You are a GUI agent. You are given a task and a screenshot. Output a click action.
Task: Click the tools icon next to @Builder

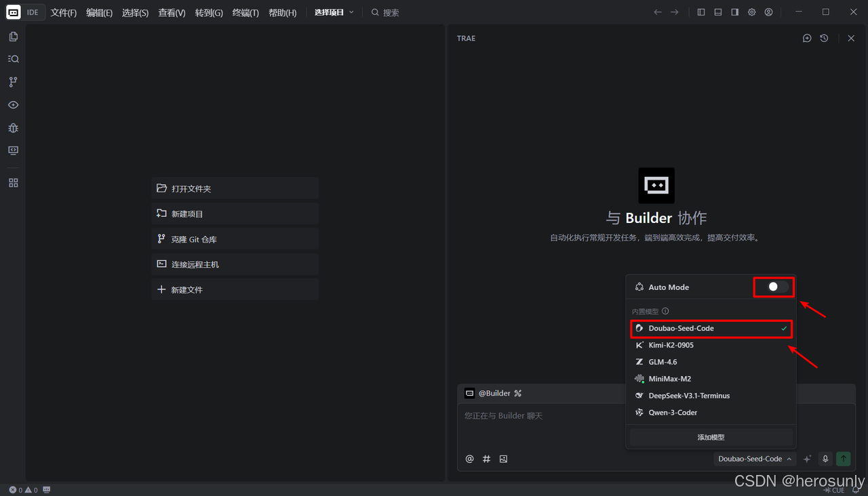[517, 393]
